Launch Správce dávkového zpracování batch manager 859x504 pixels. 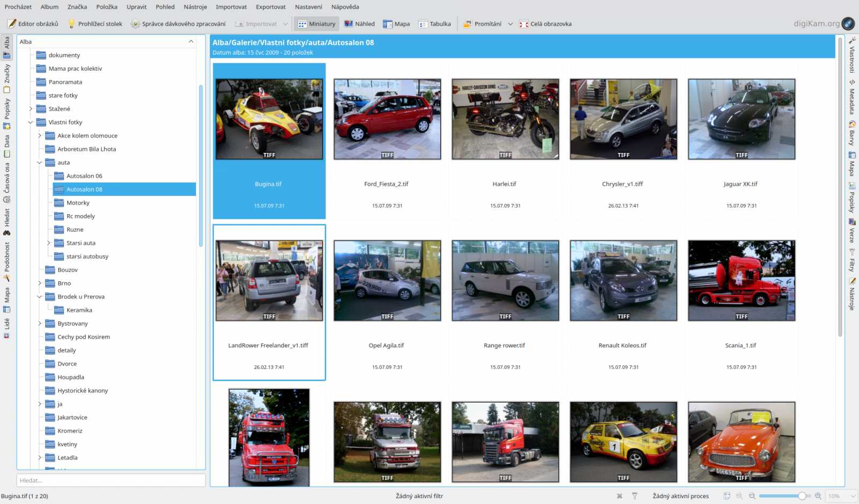point(178,24)
